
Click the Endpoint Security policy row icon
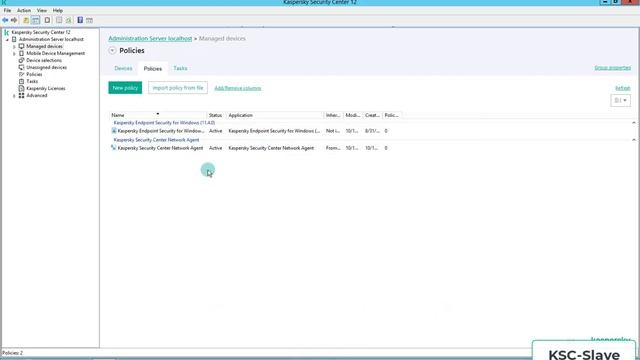click(x=114, y=131)
